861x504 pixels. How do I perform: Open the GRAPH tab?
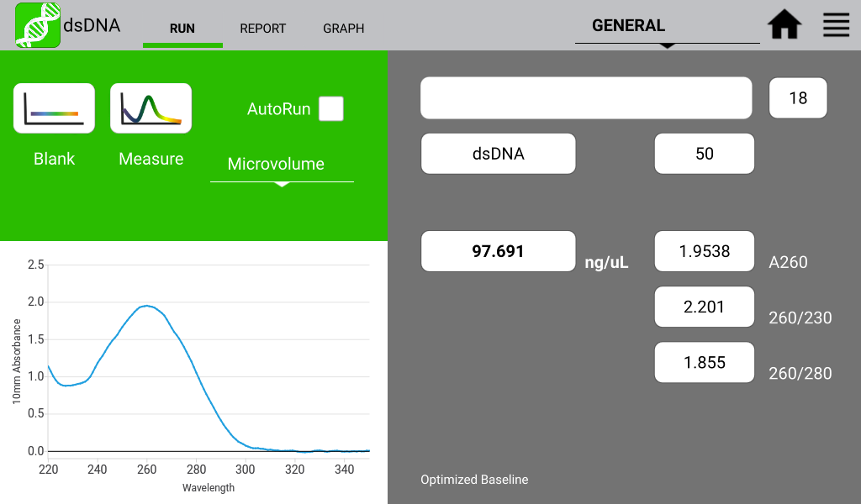click(x=343, y=29)
